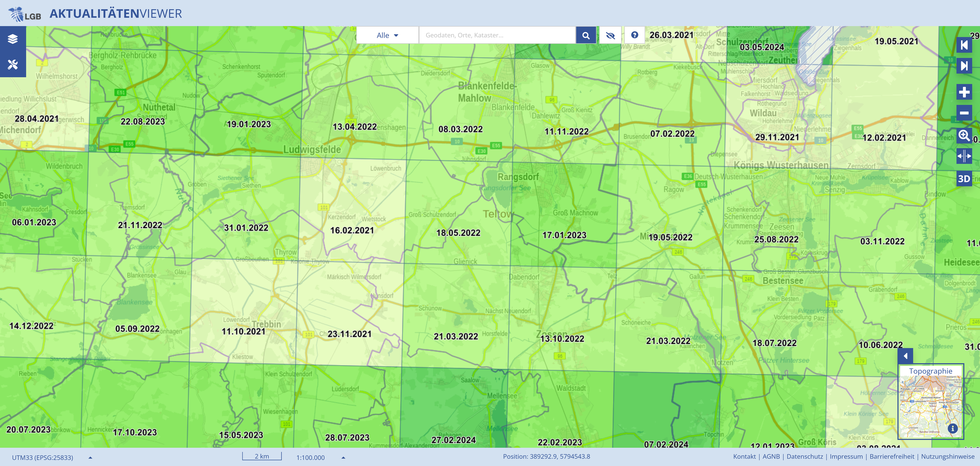Image resolution: width=980 pixels, height=466 pixels.
Task: Click the search magnifier button
Action: click(586, 35)
